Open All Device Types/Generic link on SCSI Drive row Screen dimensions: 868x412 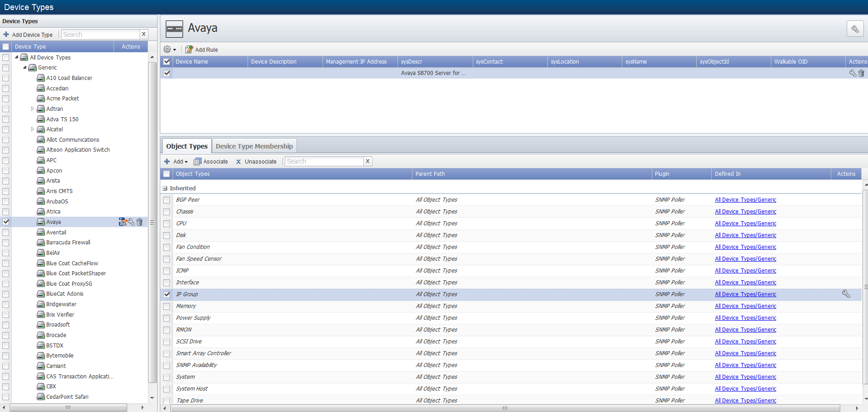pos(745,342)
